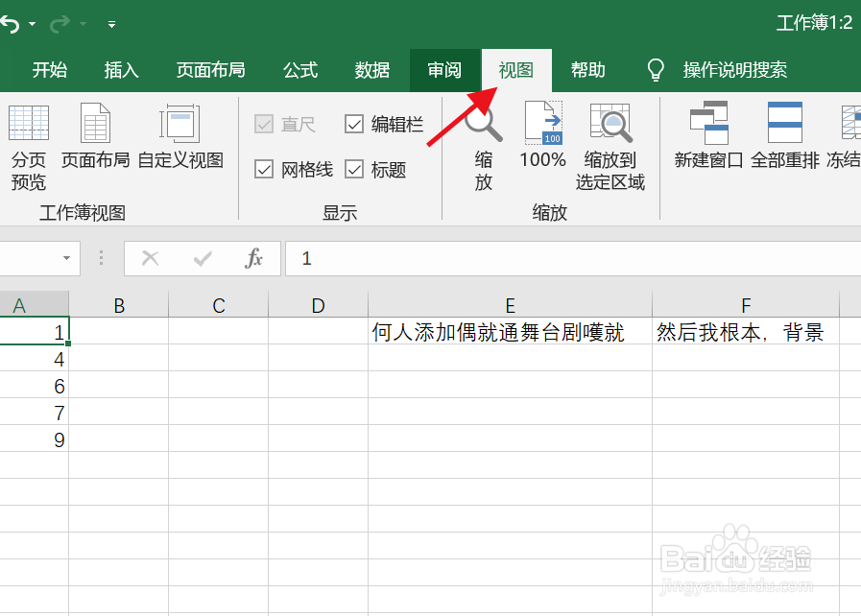Viewport: 861px width, 616px height.
Task: Switch to the 插入 ribbon tab
Action: (121, 70)
